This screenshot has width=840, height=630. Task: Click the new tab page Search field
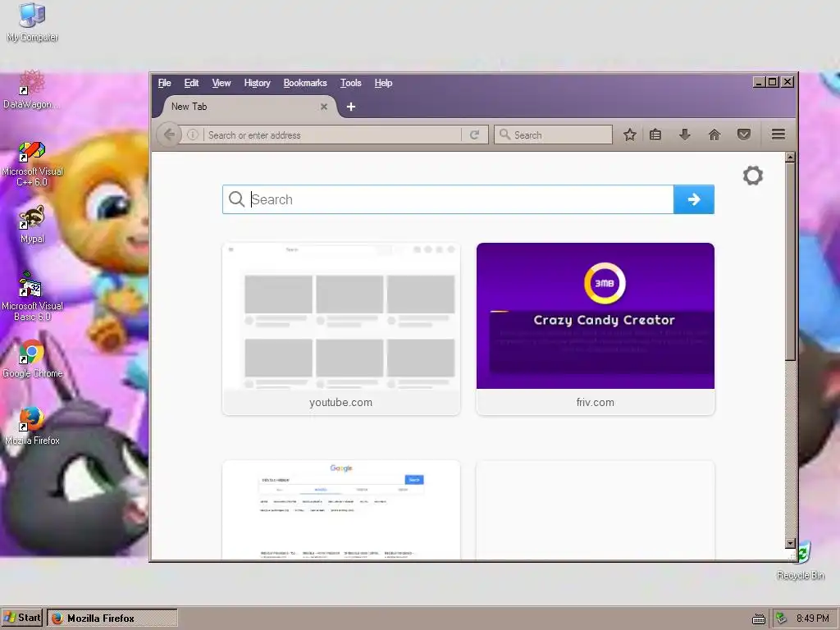tap(448, 199)
